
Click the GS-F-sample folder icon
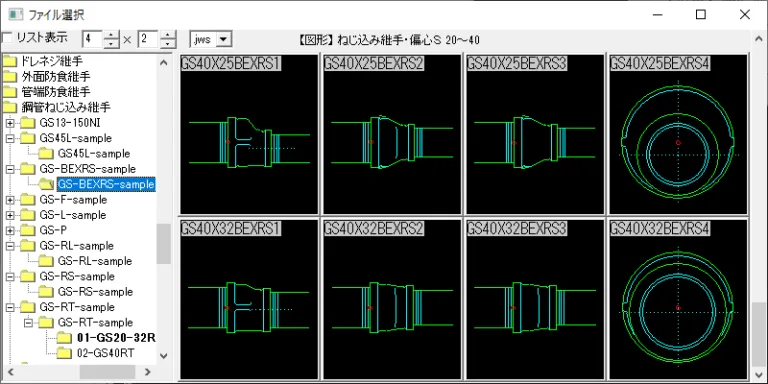(x=28, y=200)
